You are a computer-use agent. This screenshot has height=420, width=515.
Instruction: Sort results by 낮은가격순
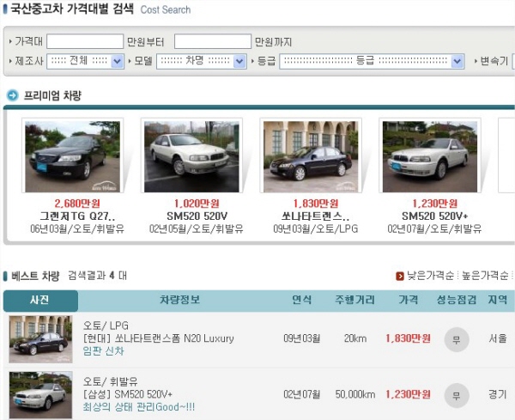pos(430,276)
